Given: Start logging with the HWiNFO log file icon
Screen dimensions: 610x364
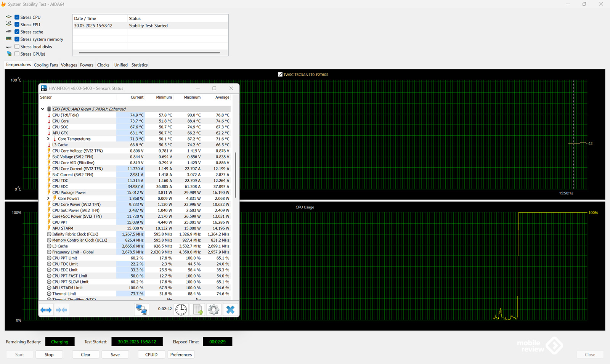Looking at the screenshot, I should (198, 309).
